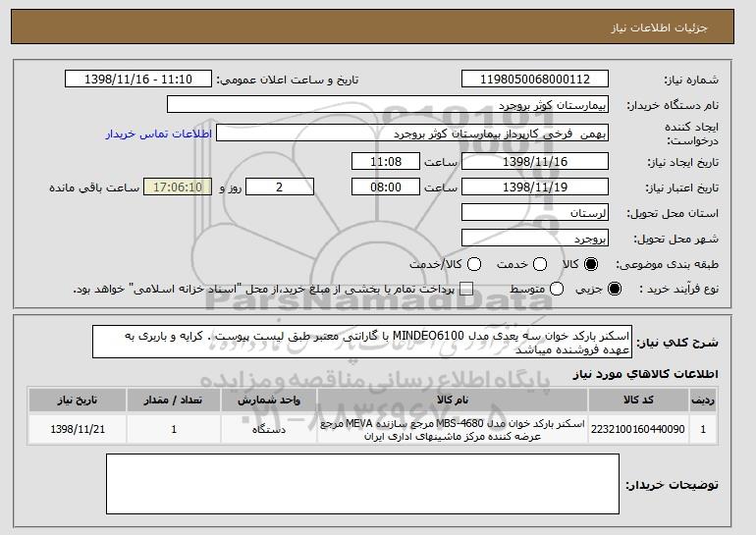Click the delivery city field بروجرد

point(535,239)
